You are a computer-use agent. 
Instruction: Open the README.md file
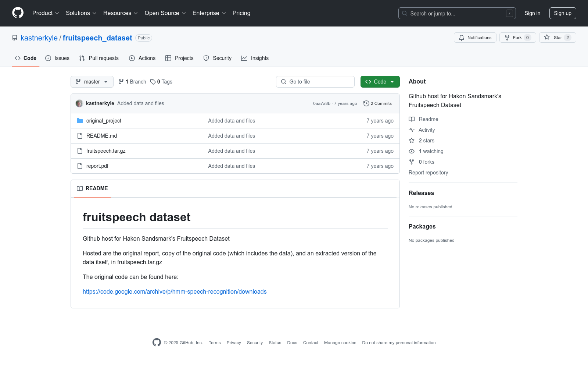101,136
